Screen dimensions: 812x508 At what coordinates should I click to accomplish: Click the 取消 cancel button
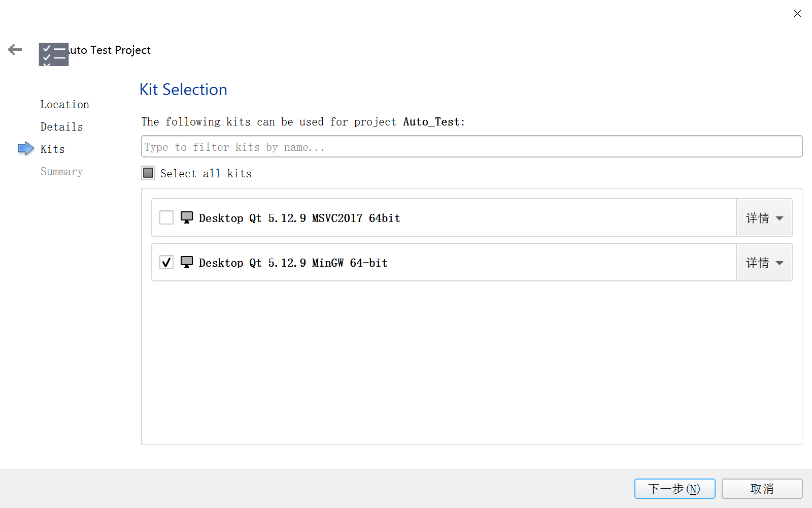click(x=762, y=489)
